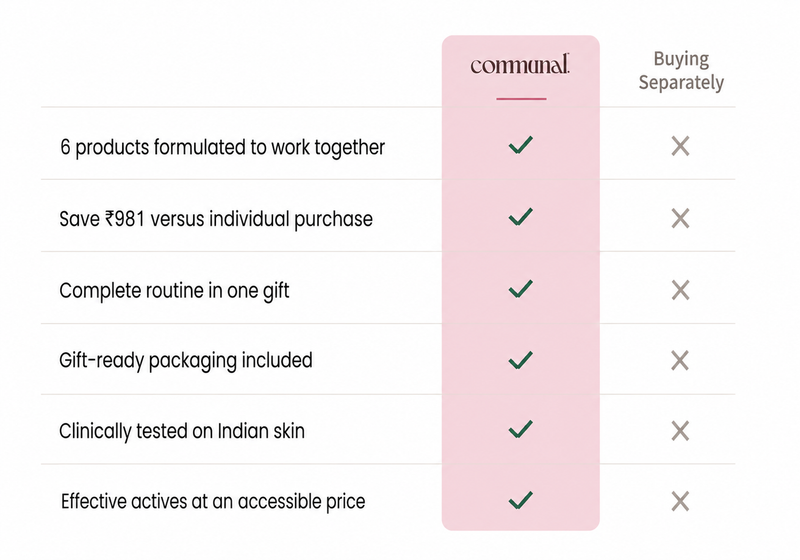Click the X icon beside Clinically tested row
Screen dimensions: 800x560
pyautogui.click(x=681, y=431)
